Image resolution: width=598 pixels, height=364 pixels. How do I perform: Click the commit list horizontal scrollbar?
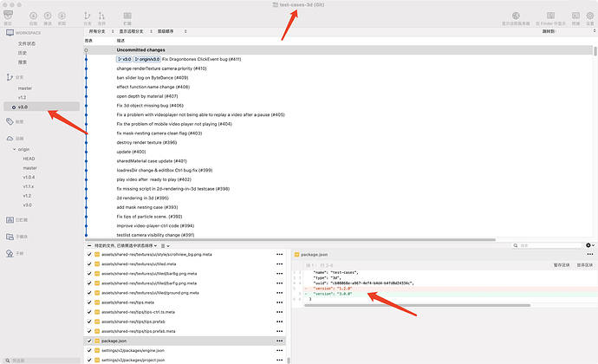[290, 239]
